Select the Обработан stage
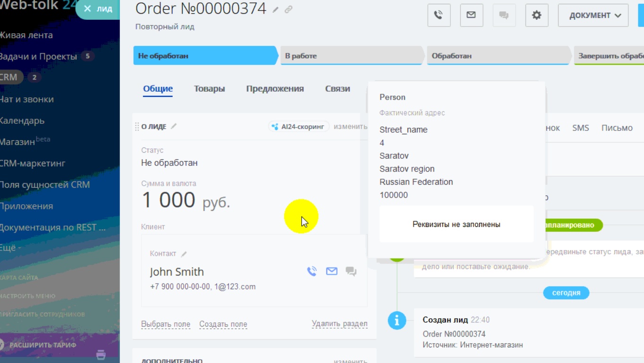 pyautogui.click(x=497, y=56)
